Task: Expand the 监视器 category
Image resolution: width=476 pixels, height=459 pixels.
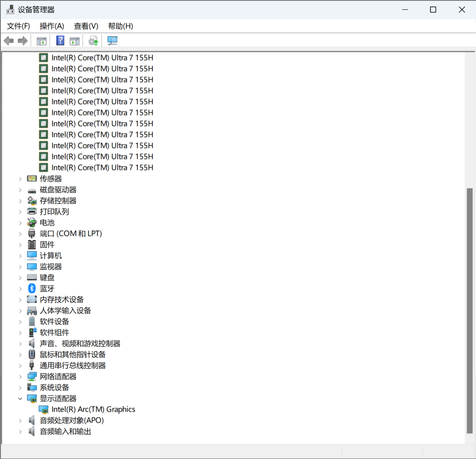Action: [20, 267]
